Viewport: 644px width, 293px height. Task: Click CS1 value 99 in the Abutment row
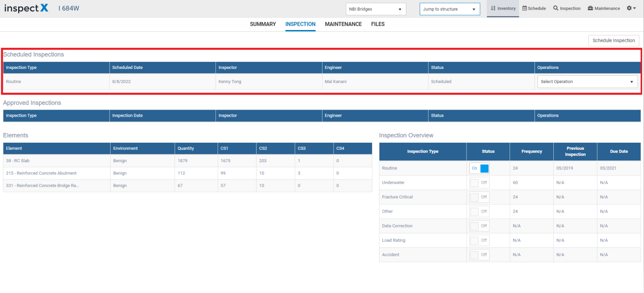pos(223,173)
